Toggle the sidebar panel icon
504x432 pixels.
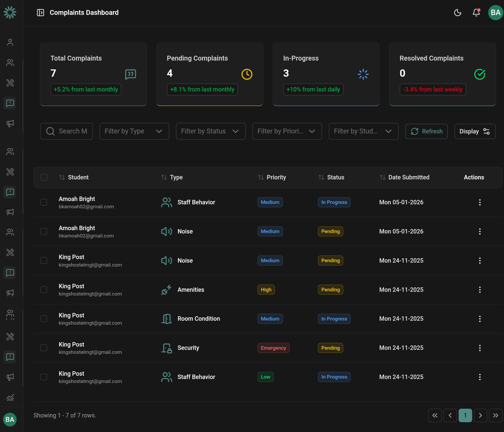tap(40, 12)
